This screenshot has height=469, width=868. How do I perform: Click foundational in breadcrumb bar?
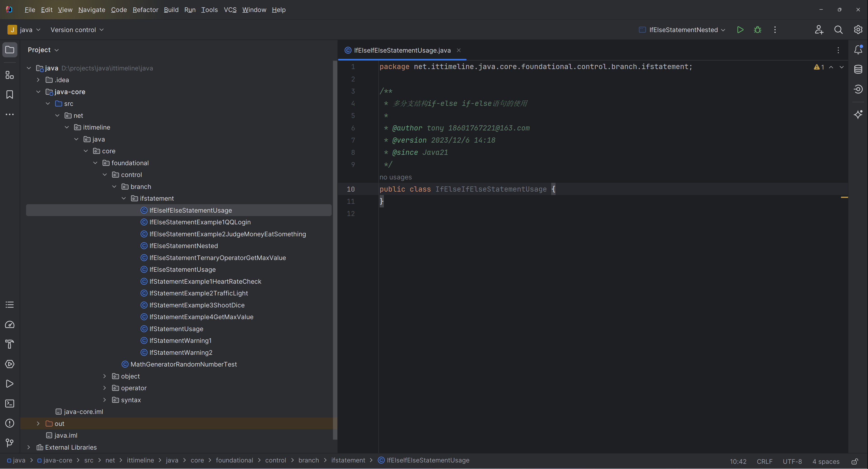[x=234, y=460]
